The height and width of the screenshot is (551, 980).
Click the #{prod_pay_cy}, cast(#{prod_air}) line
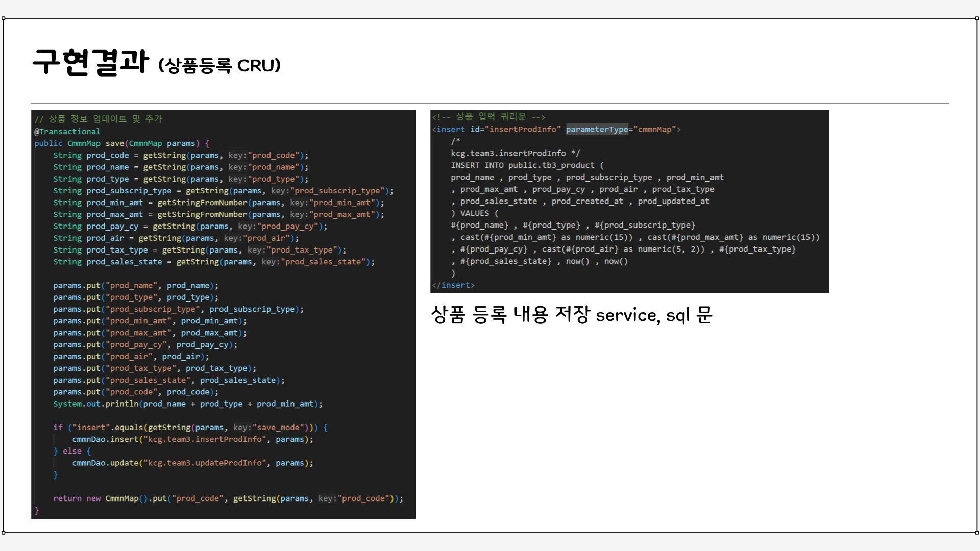pyautogui.click(x=623, y=249)
